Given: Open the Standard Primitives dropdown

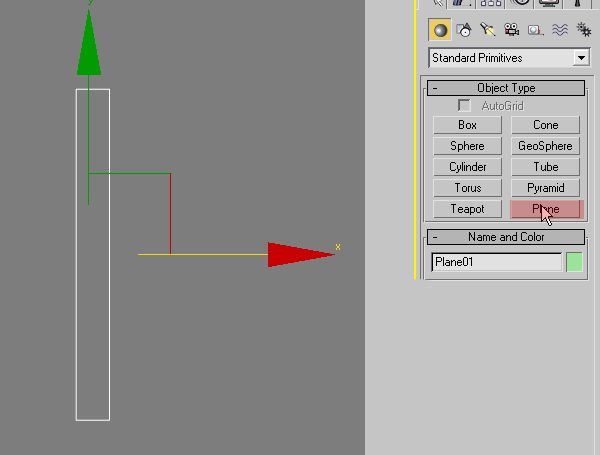Looking at the screenshot, I should coord(581,58).
